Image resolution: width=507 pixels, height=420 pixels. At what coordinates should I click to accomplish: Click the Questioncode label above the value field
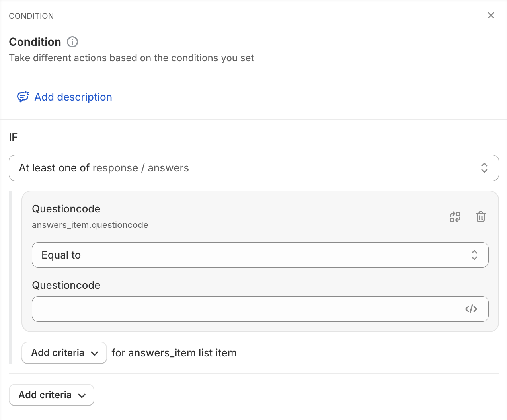66,285
